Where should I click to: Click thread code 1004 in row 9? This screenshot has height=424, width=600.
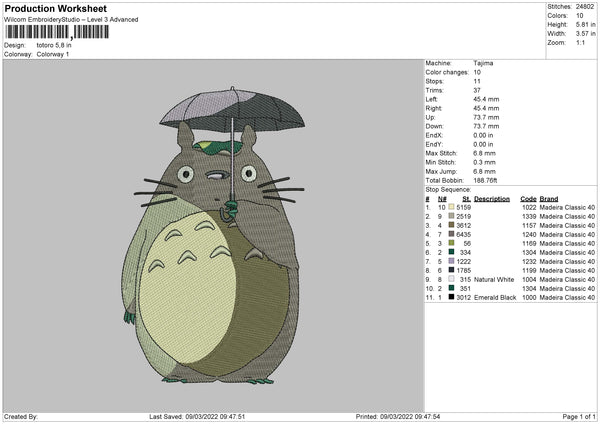(529, 279)
